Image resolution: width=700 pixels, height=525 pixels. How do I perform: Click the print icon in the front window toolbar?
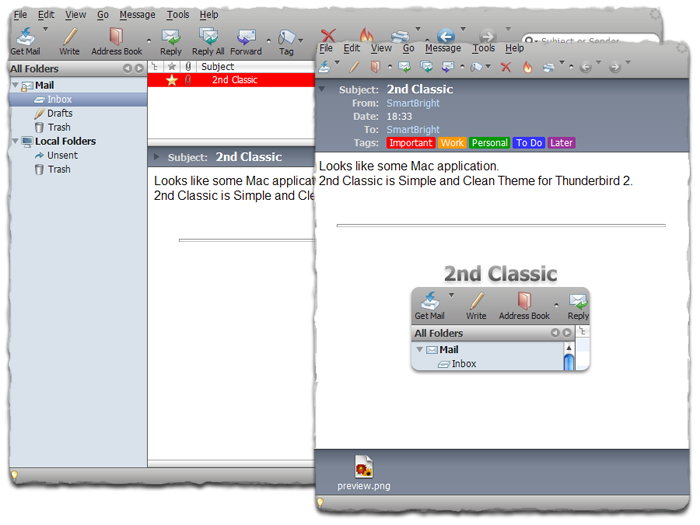549,67
